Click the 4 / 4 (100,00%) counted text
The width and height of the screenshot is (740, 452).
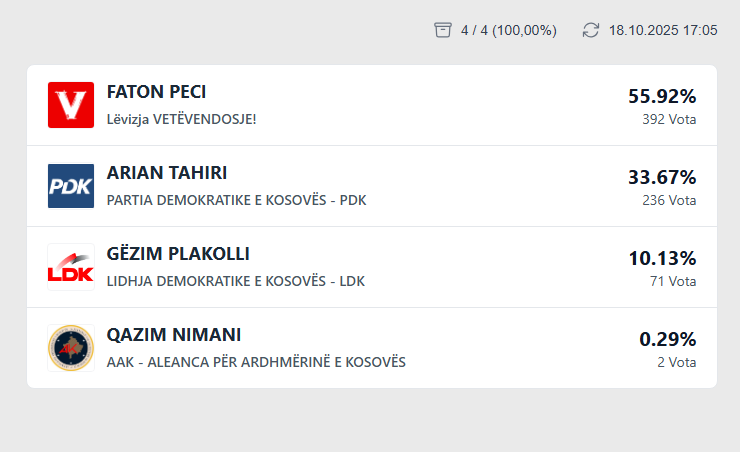coord(509,30)
